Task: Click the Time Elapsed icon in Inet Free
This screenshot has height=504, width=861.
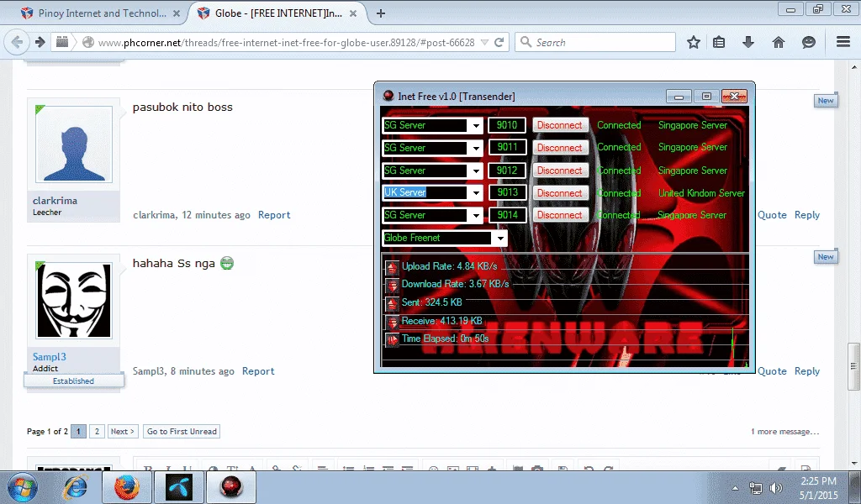Action: pos(392,340)
